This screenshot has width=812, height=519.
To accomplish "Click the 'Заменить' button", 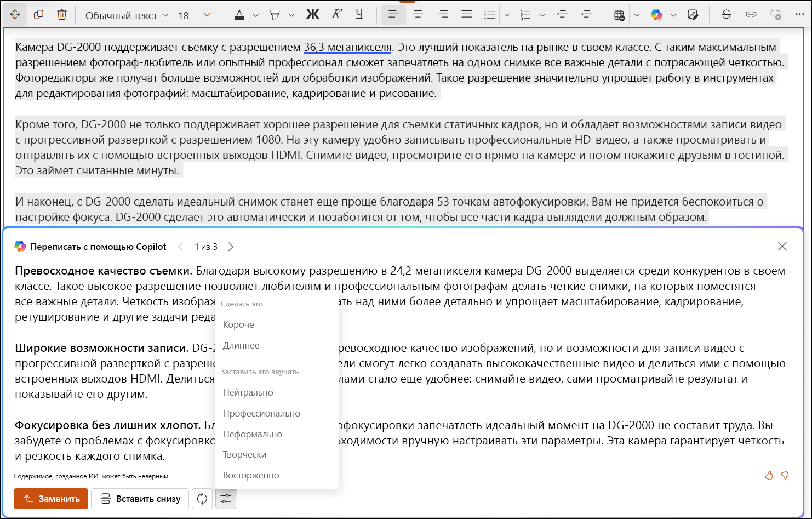I will pyautogui.click(x=51, y=499).
